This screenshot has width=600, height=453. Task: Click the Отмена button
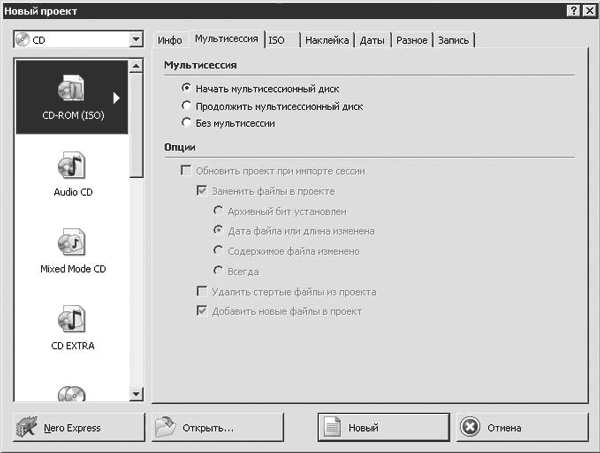pos(523,427)
